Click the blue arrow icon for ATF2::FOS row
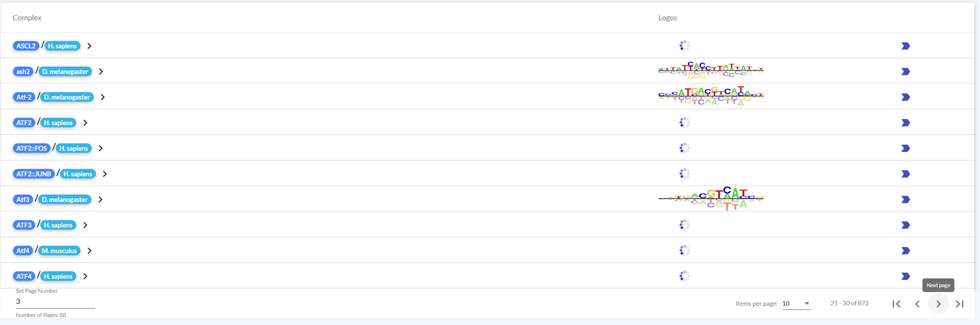Image resolution: width=980 pixels, height=325 pixels. (905, 148)
